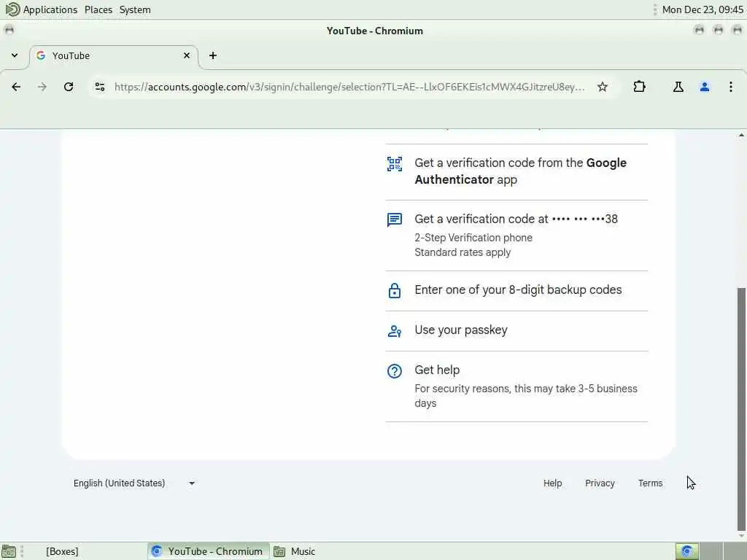
Task: Switch to the Music taskbar window
Action: tap(295, 551)
